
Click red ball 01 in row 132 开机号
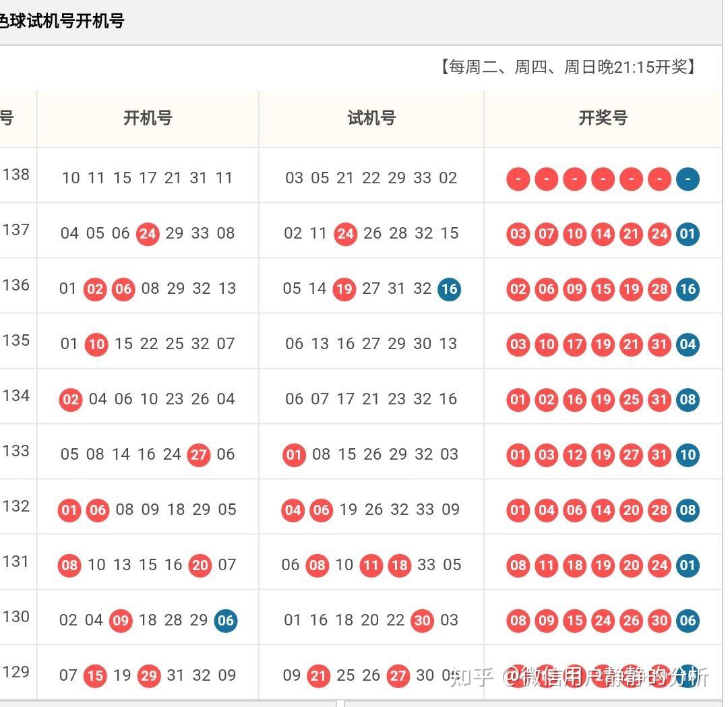[69, 510]
